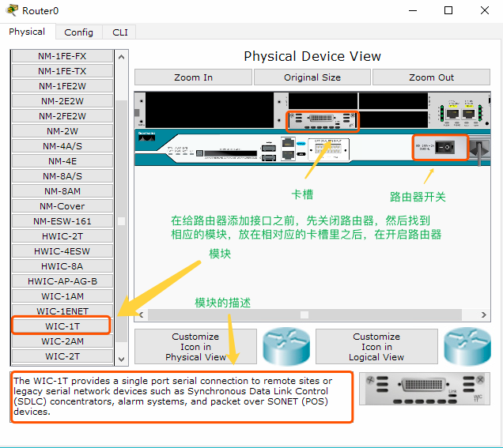Click the upper RJ-45 console port
503x448 pixels.
click(x=288, y=143)
